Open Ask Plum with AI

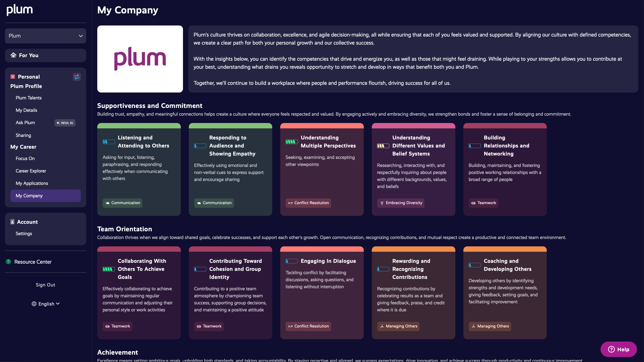(25, 123)
